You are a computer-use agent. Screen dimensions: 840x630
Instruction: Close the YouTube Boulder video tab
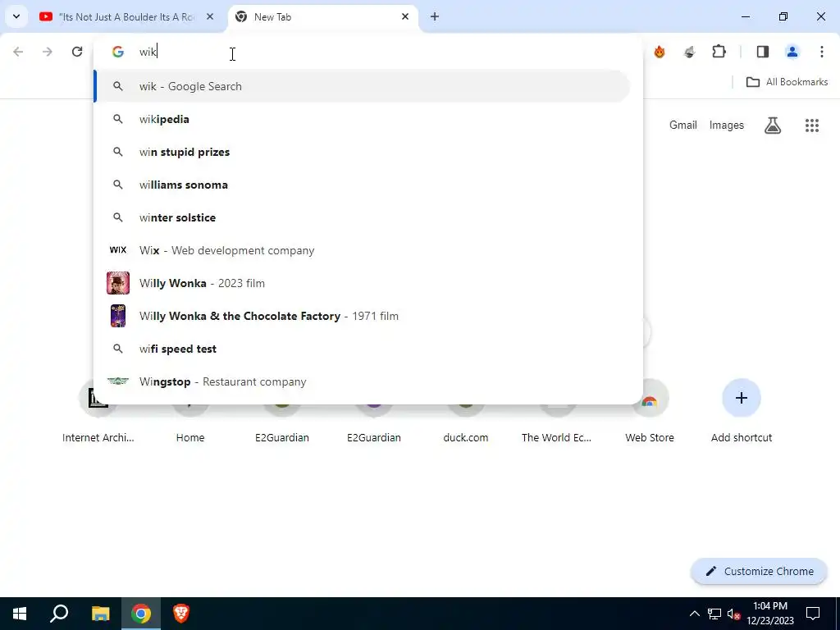pyautogui.click(x=210, y=17)
